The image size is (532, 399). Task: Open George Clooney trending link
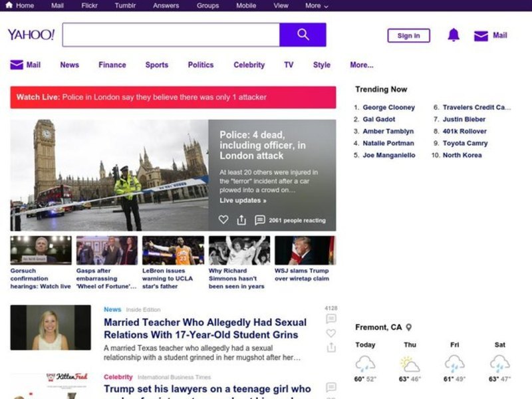point(388,107)
